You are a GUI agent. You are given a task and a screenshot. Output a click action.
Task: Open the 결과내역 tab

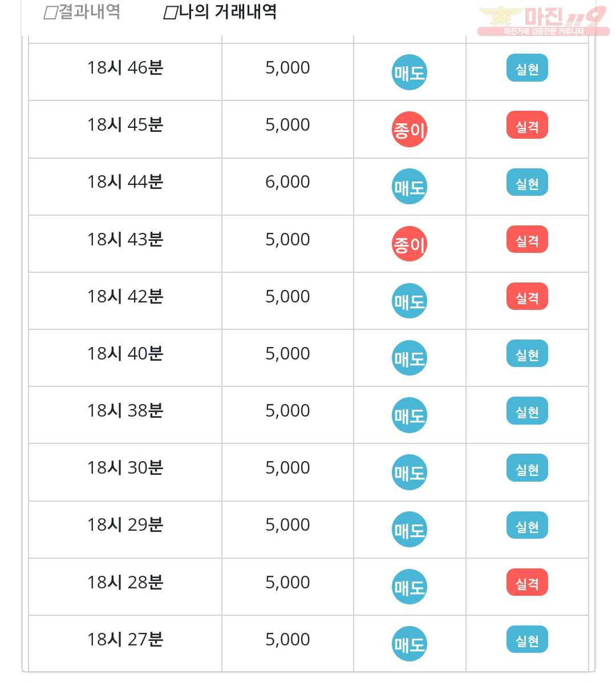(x=82, y=12)
